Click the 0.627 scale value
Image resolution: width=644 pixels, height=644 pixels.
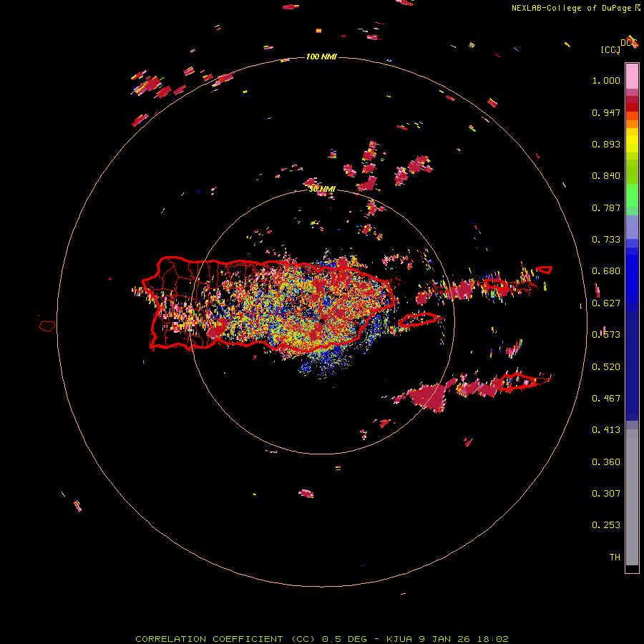click(606, 303)
